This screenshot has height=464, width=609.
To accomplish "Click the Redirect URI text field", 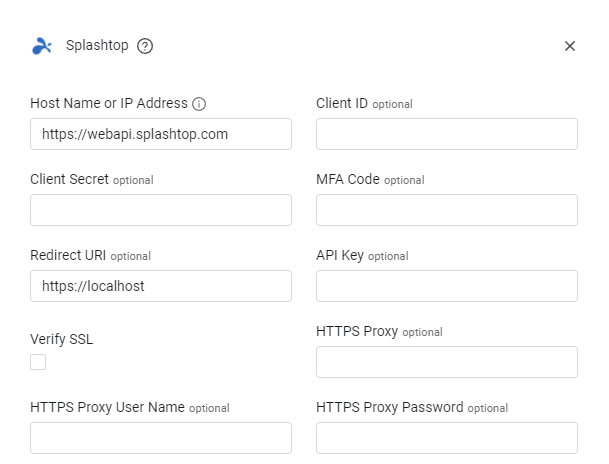I will click(161, 286).
